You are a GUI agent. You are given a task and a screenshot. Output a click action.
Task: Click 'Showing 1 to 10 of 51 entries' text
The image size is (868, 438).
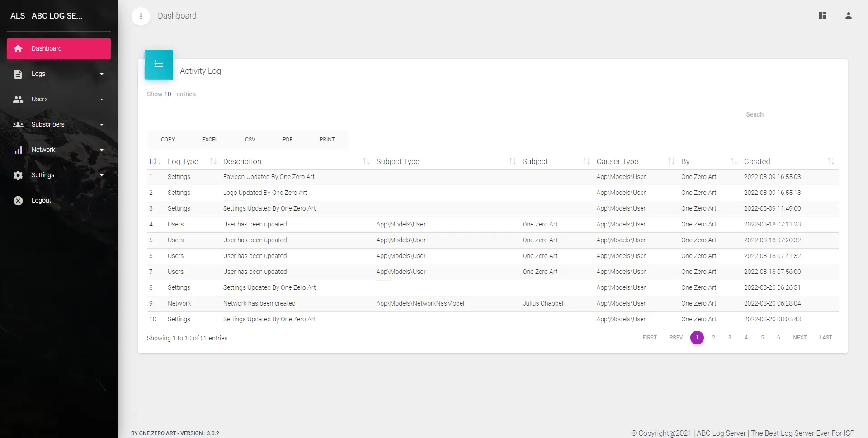(187, 338)
